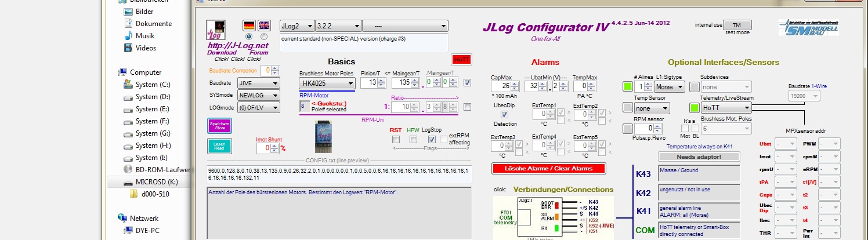Switch language with the British flag
The width and height of the screenshot is (868, 240).
click(x=264, y=25)
